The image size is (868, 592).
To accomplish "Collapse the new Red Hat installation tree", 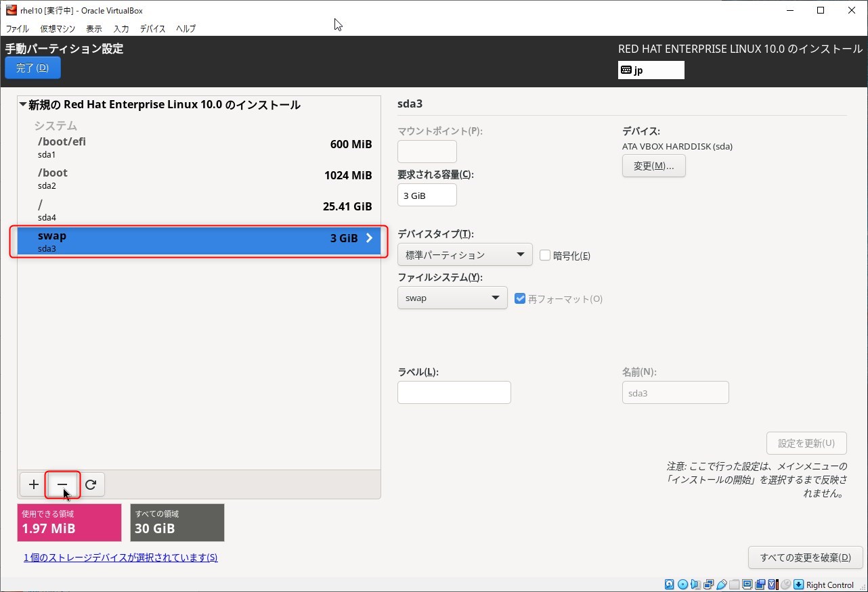I will point(23,105).
